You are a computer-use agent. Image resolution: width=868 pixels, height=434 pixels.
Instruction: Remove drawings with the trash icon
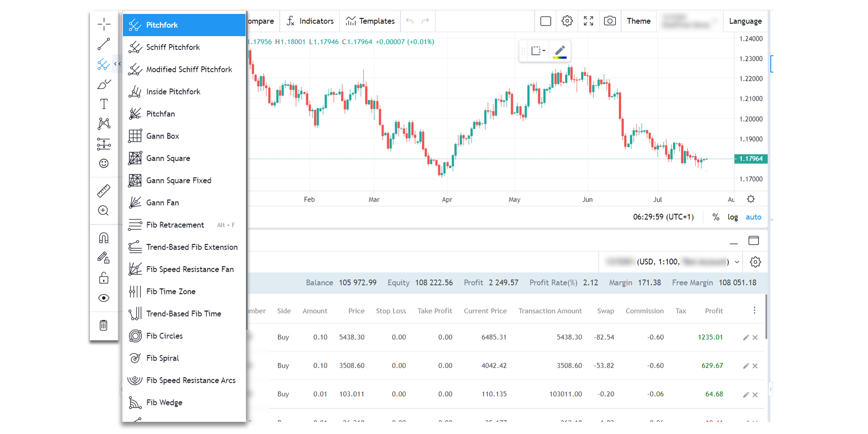click(x=104, y=325)
